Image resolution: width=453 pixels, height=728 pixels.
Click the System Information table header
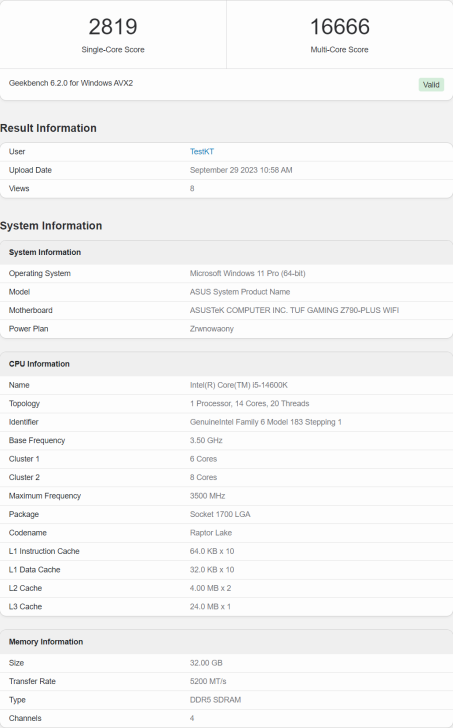click(x=226, y=252)
